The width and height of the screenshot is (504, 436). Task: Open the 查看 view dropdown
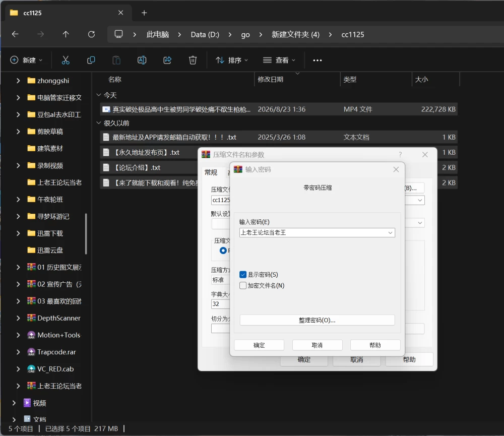[x=279, y=60]
